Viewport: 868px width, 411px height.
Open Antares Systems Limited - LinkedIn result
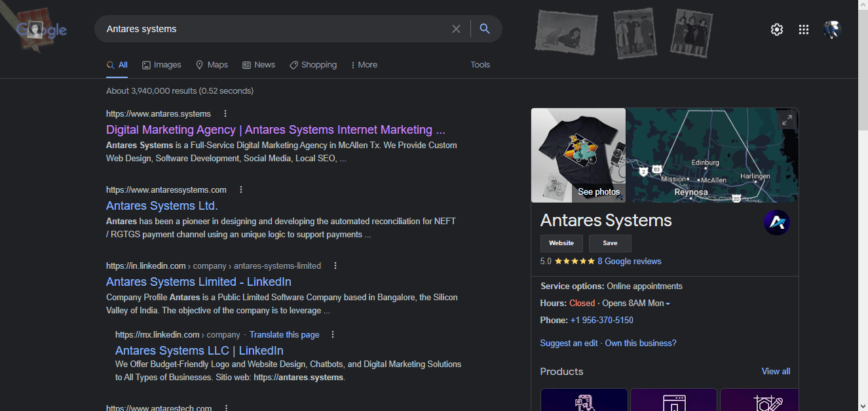coord(198,282)
